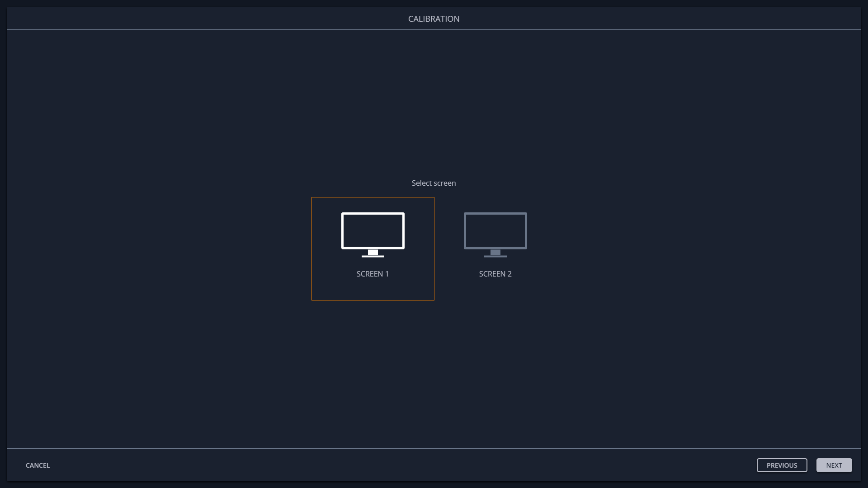Viewport: 868px width, 488px height.
Task: Click empty space below SCREEN 1 label in tile
Action: coord(373,289)
